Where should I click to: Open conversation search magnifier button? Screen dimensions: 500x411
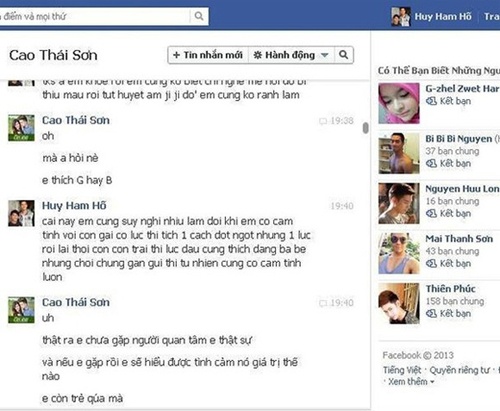(x=343, y=55)
